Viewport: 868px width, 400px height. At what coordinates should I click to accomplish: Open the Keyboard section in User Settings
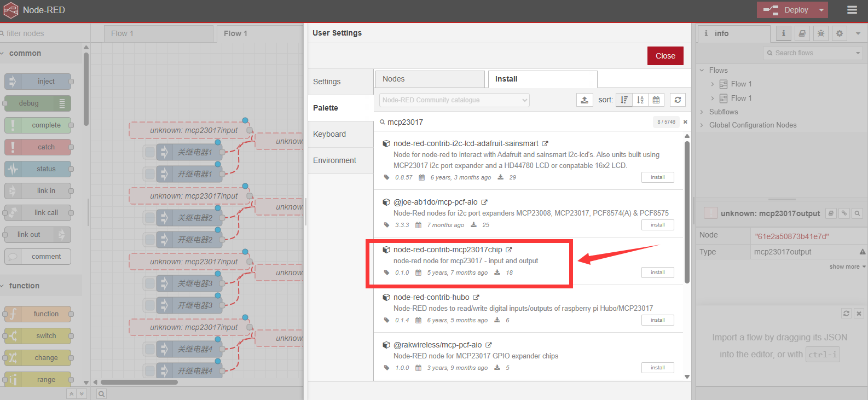[x=340, y=134]
